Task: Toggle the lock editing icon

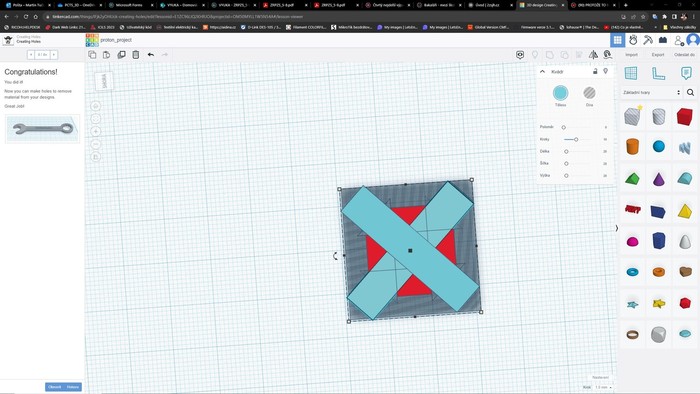Action: 595,71
